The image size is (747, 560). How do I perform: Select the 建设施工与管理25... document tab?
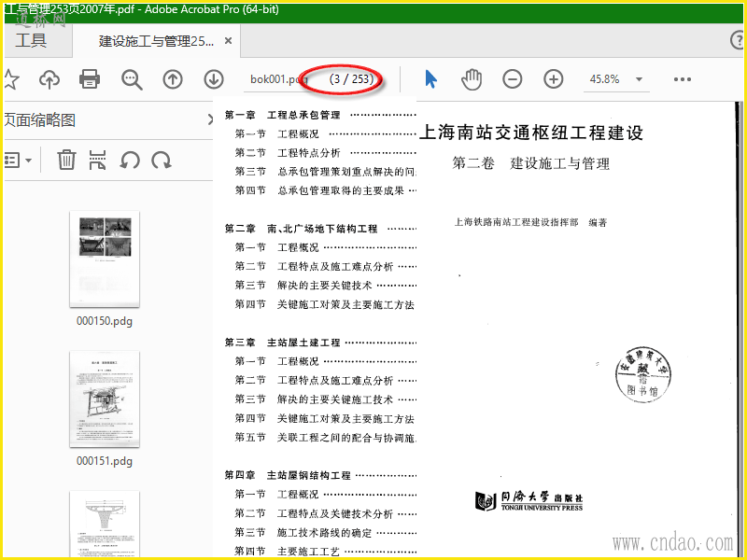point(156,41)
